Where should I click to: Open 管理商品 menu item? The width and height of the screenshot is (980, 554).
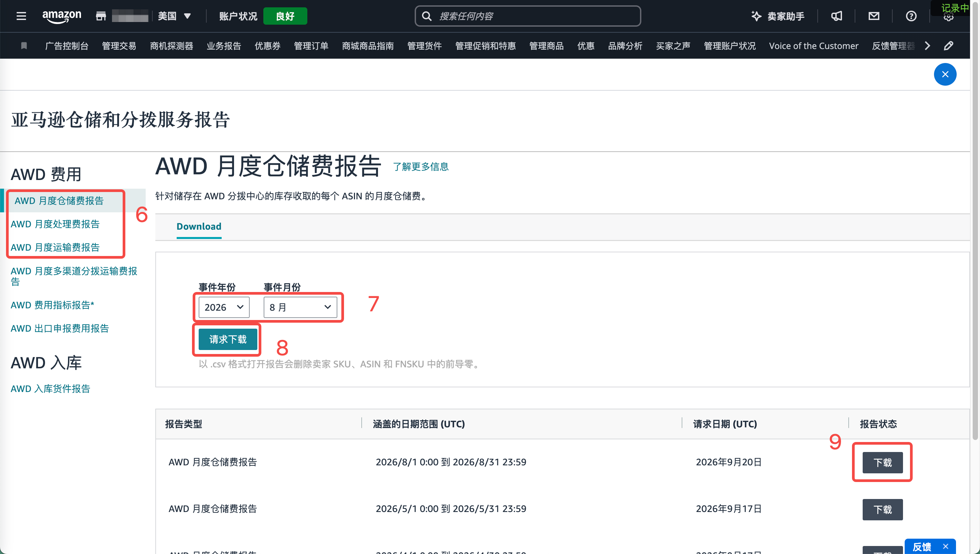click(547, 46)
